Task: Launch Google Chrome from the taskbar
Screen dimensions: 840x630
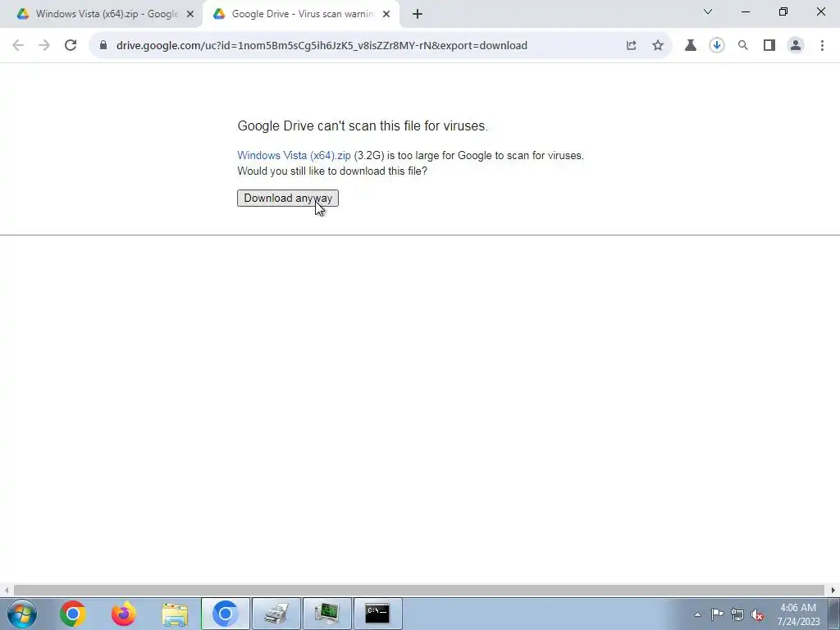Action: (73, 614)
